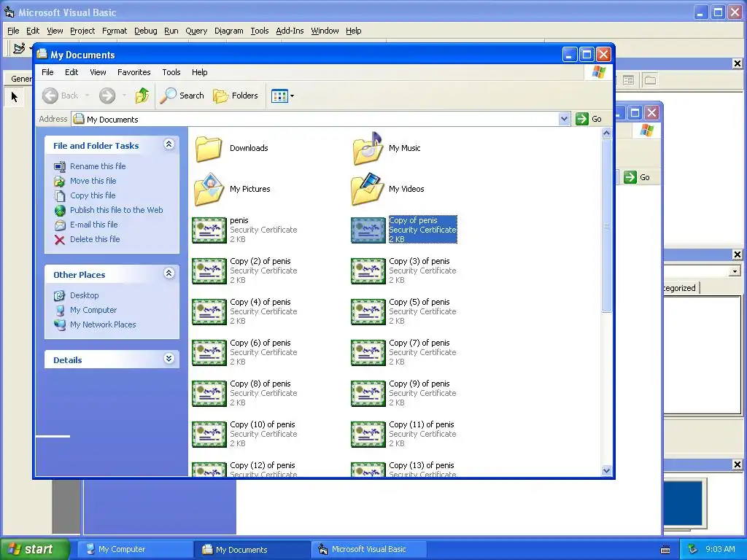The height and width of the screenshot is (560, 747).
Task: Open the Project menu in Visual Basic
Action: click(82, 31)
